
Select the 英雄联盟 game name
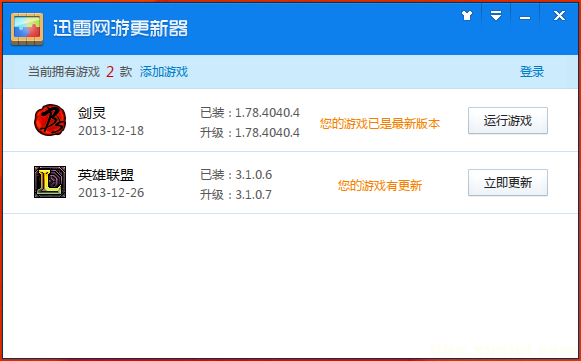(106, 175)
